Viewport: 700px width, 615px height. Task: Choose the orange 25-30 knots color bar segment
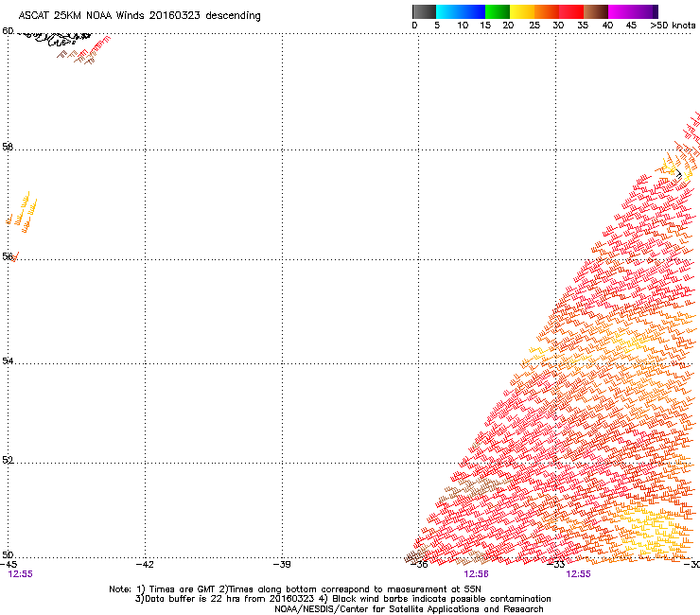[x=547, y=11]
